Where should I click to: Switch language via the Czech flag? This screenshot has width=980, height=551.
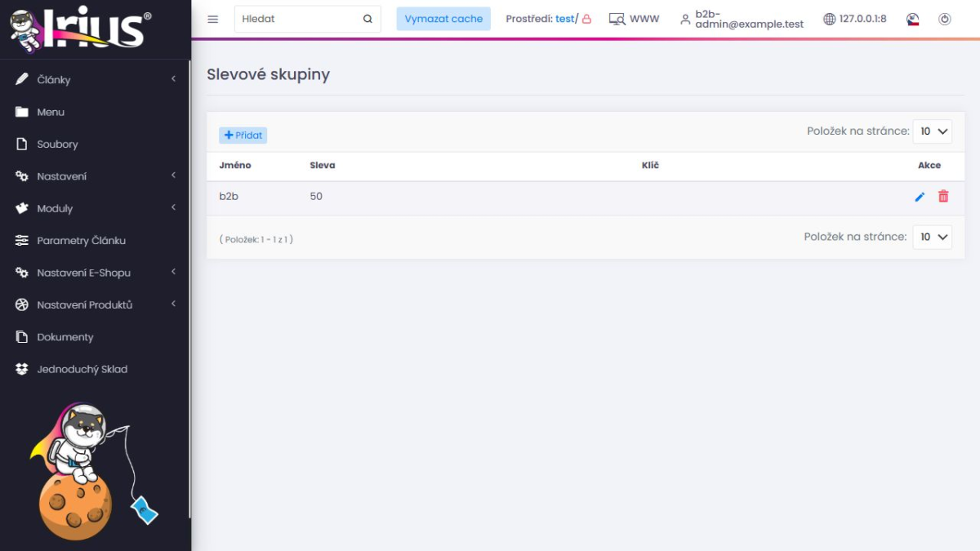[914, 19]
